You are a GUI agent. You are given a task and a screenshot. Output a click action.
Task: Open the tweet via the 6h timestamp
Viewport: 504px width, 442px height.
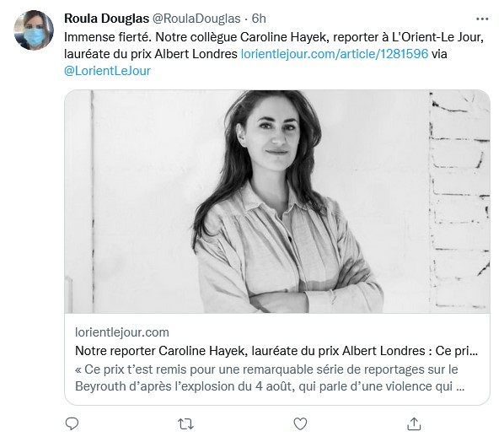coord(259,19)
